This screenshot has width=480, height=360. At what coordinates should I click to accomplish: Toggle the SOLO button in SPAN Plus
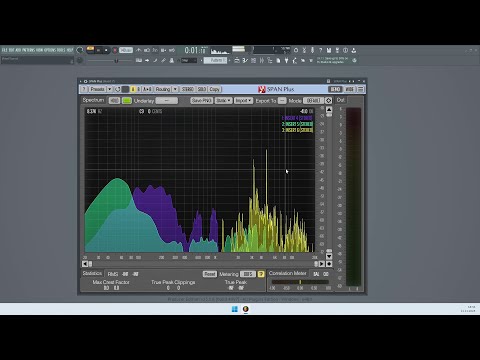[x=202, y=89]
